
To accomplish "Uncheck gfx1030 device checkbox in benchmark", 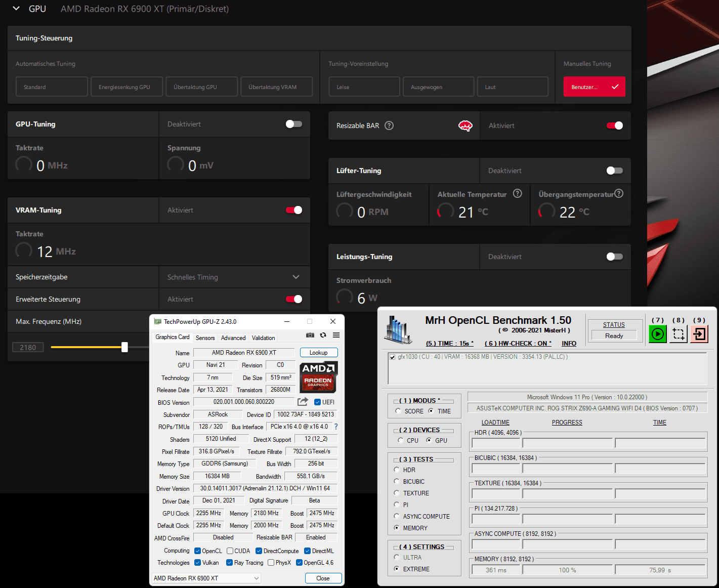I will [393, 357].
